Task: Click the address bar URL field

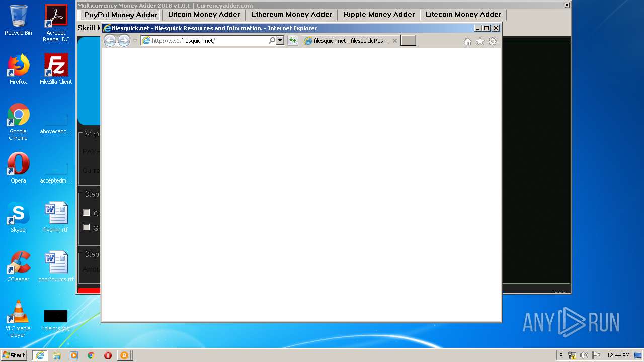Action: tap(209, 41)
